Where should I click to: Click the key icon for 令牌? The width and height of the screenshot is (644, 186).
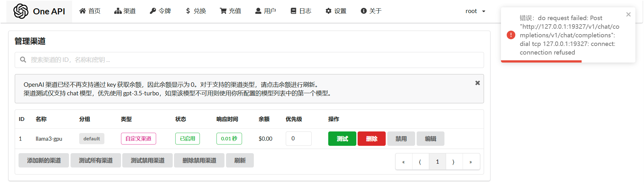point(153,11)
